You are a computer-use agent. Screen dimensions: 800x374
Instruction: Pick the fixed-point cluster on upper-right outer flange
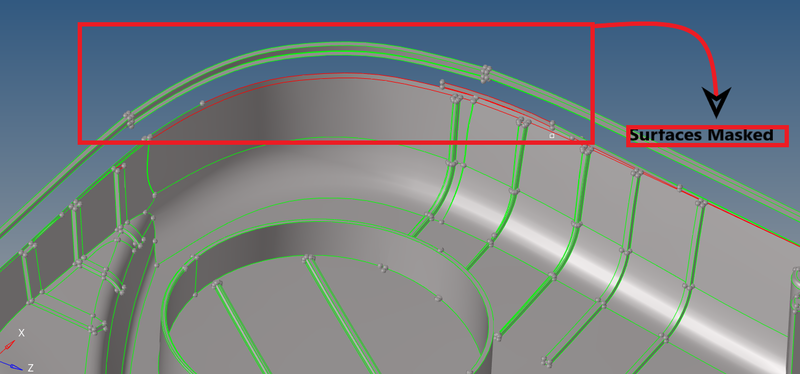tap(486, 73)
